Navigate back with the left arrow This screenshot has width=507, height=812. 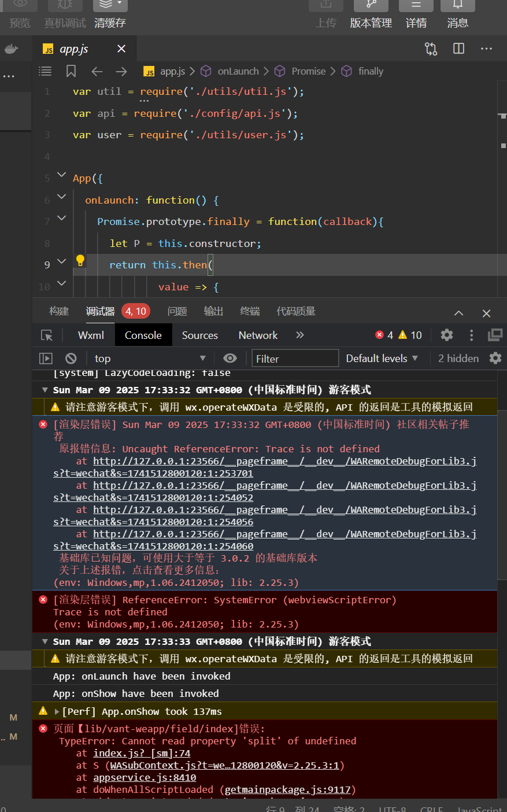(97, 71)
